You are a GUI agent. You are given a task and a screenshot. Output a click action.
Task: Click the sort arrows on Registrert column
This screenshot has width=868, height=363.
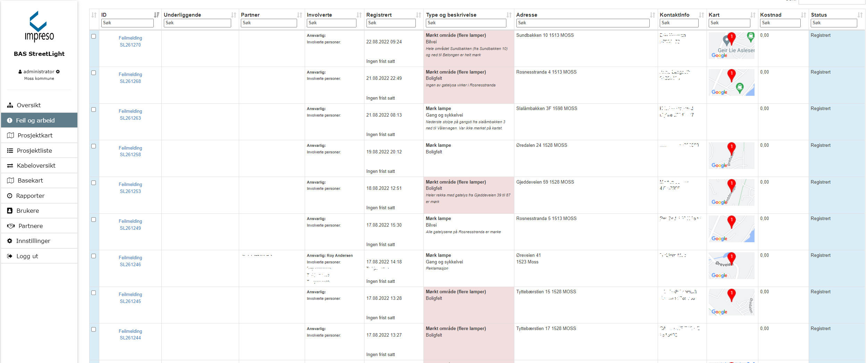point(419,15)
